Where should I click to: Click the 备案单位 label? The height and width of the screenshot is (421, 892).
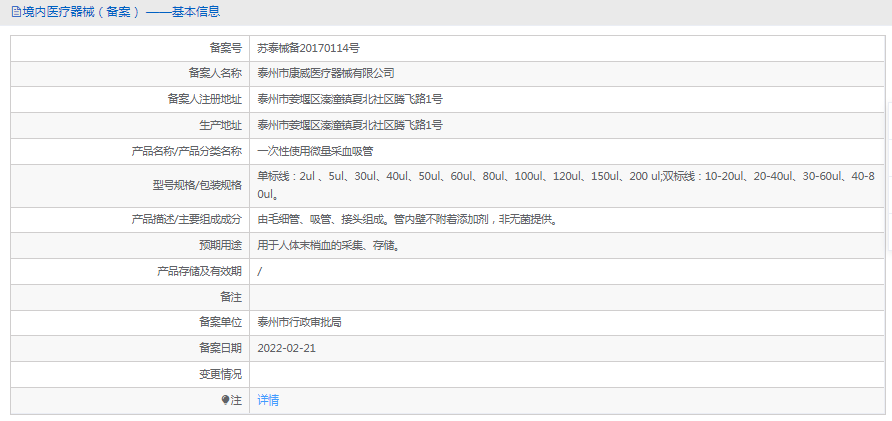point(221,323)
